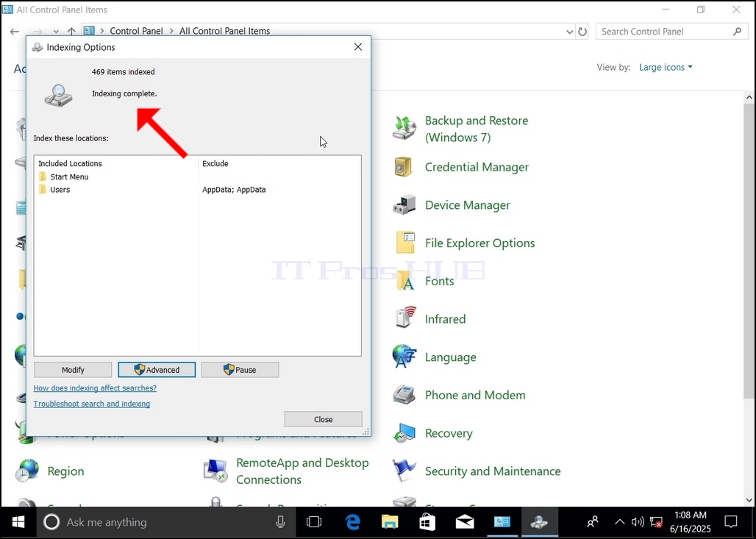Open the recent locations dropdown arrow
Viewport: 756px width, 539px height.
(x=56, y=32)
